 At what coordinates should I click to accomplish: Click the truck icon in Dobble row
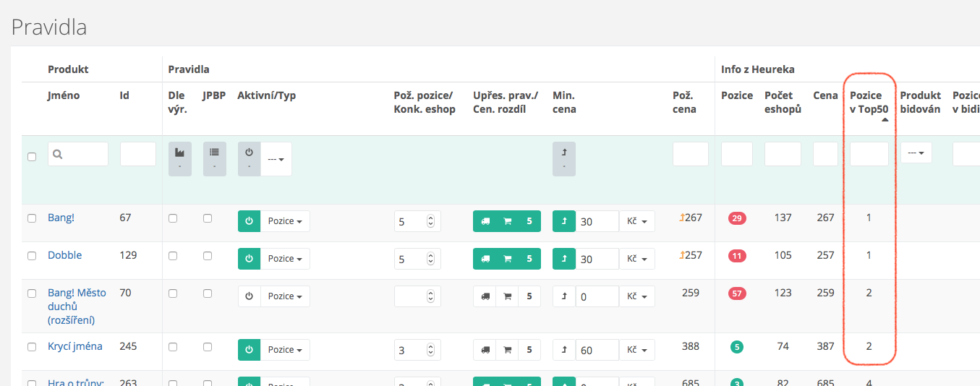pyautogui.click(x=485, y=259)
